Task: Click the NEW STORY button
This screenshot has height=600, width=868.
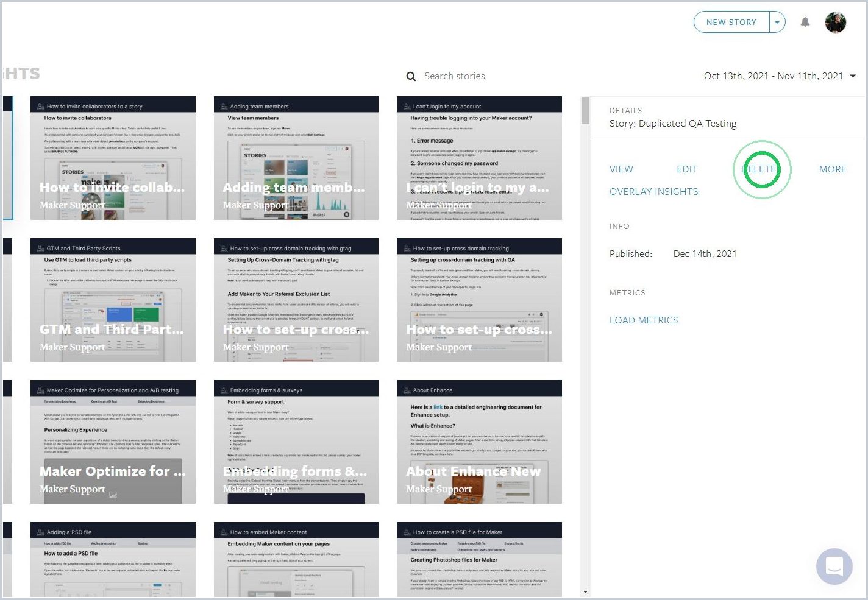Action: (731, 23)
